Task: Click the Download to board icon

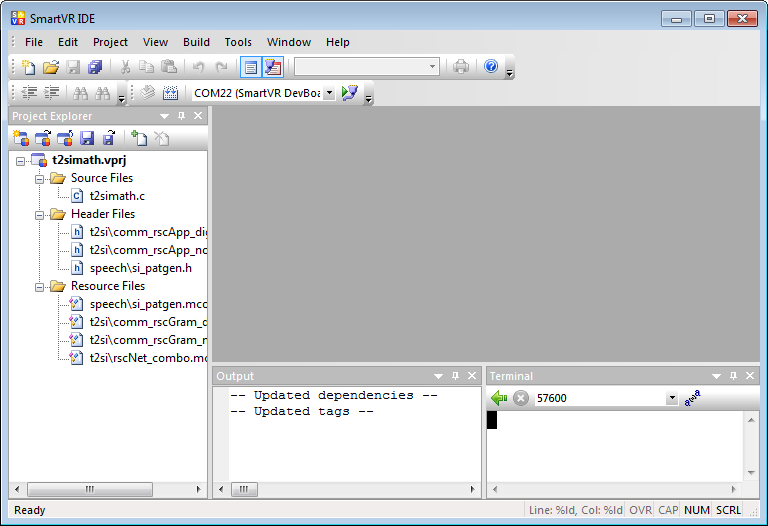Action: pos(350,93)
